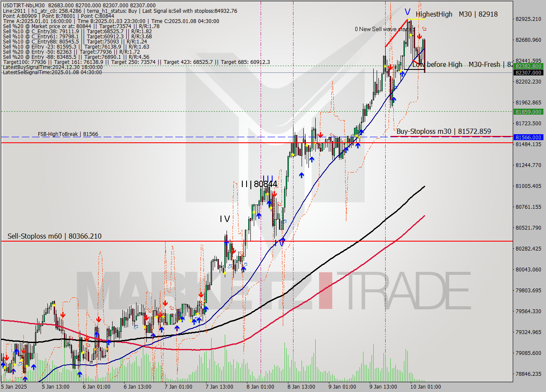Viewport: 546px width, 392px height.
Task: Select the 81244.770 price axis label
Action: click(x=529, y=165)
